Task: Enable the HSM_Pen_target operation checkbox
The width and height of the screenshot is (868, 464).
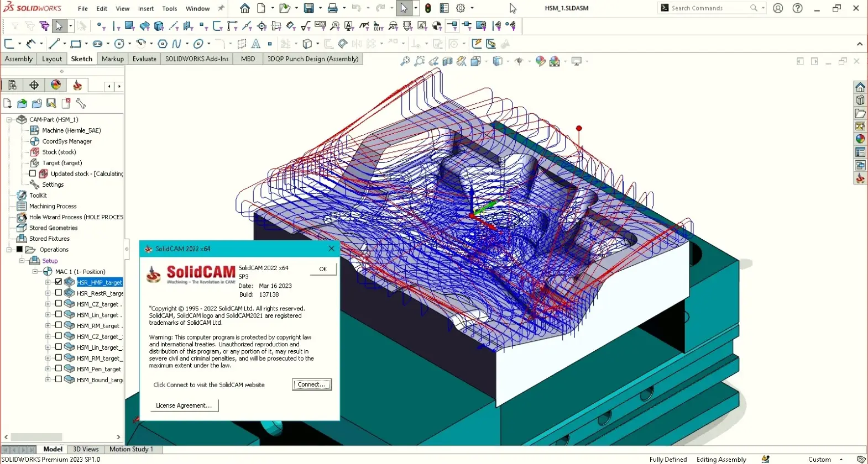Action: 59,368
